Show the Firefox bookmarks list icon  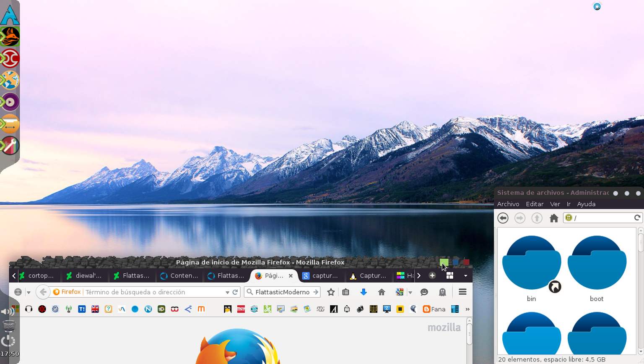(x=346, y=292)
